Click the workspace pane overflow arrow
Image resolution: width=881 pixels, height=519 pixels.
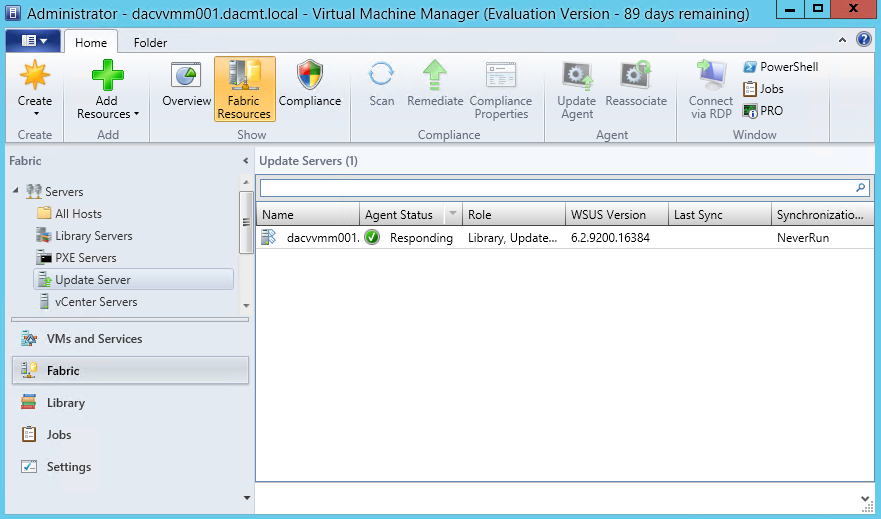click(x=246, y=498)
